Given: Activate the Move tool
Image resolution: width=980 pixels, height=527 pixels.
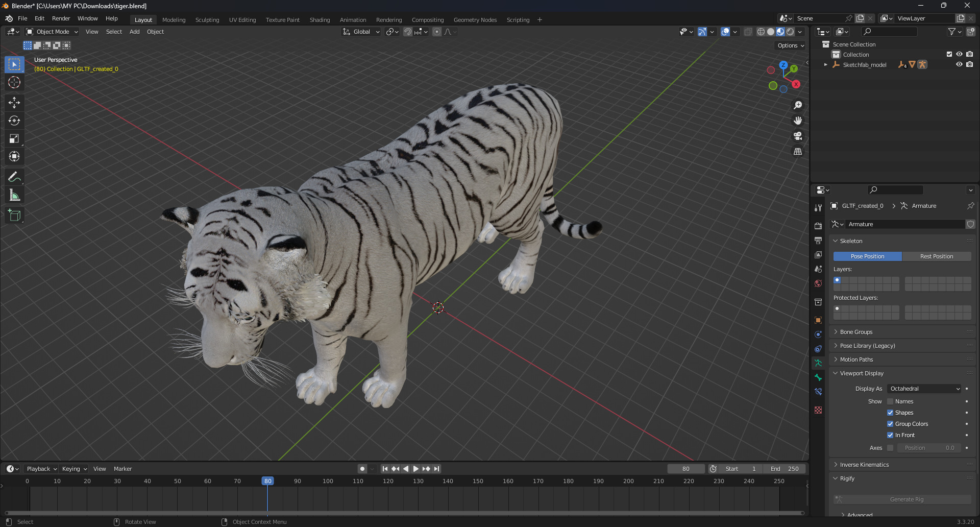Looking at the screenshot, I should click(x=14, y=103).
